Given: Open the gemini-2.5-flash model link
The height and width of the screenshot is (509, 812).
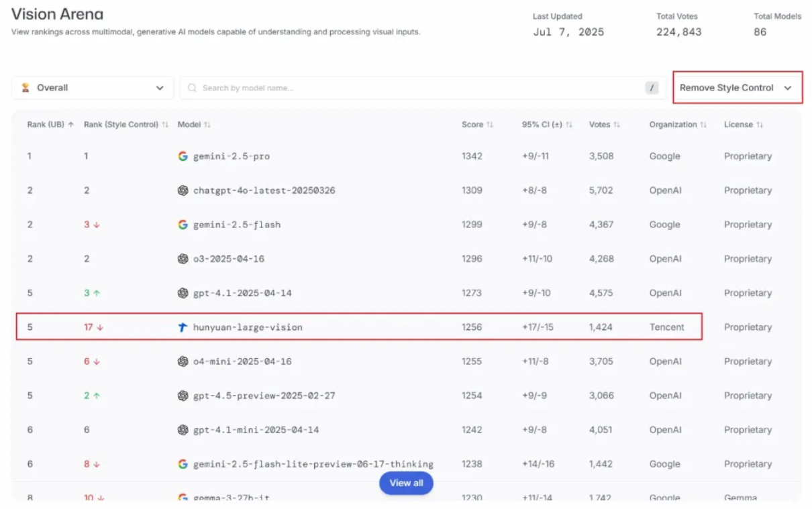Looking at the screenshot, I should click(237, 225).
